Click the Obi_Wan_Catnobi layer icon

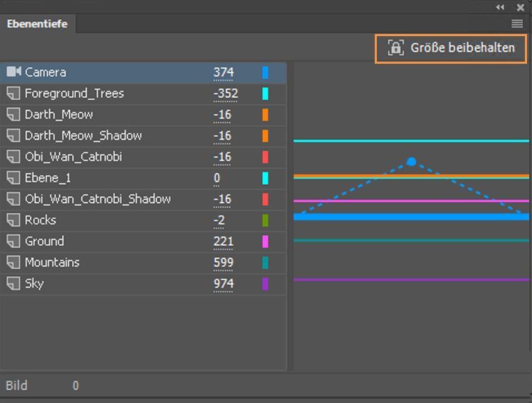(13, 157)
